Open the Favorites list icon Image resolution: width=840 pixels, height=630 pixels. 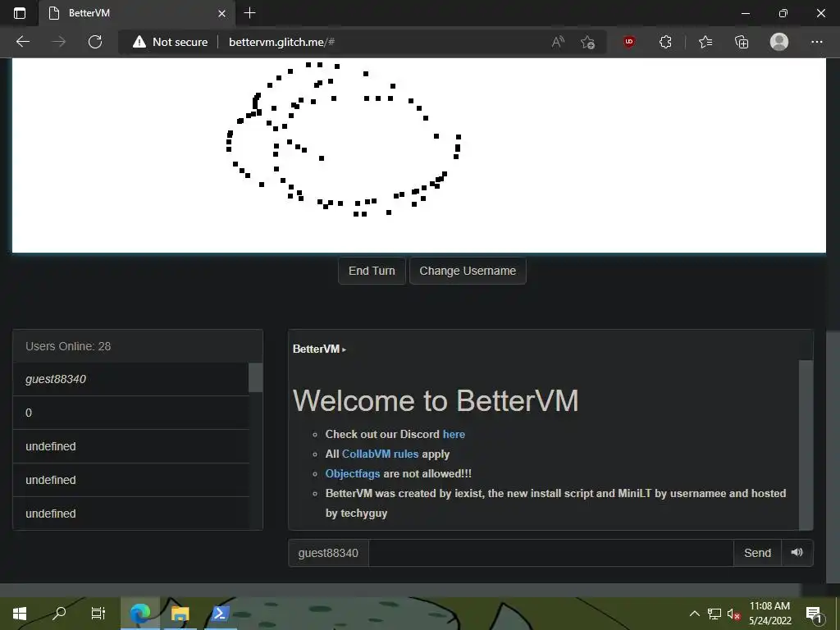click(705, 42)
